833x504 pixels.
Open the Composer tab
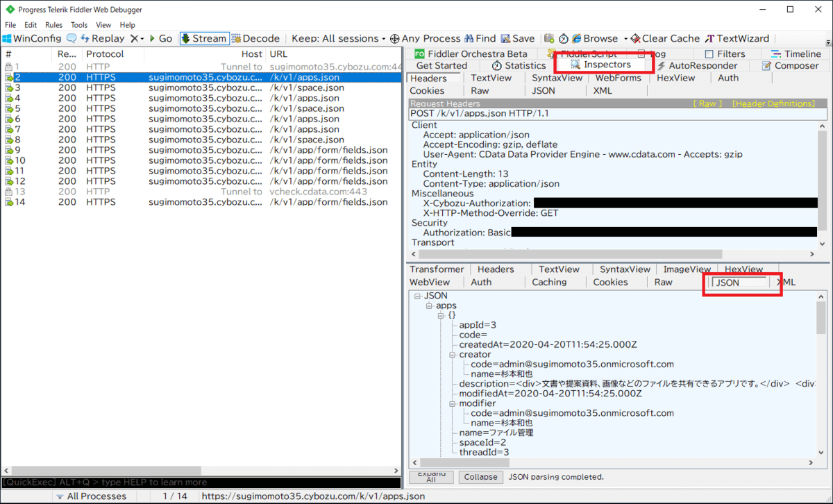click(790, 65)
